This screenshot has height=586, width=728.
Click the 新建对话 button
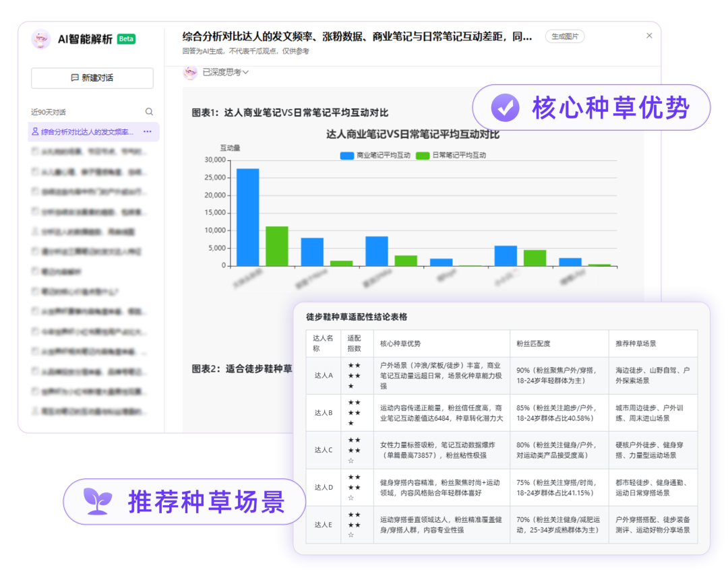pos(92,78)
